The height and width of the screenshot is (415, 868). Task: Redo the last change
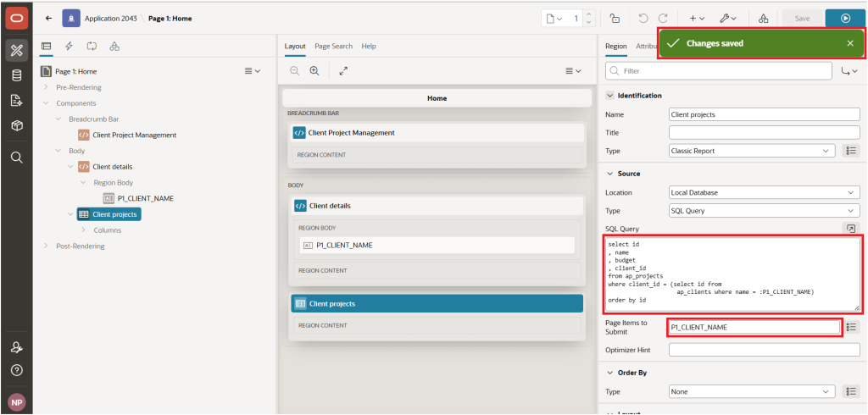[663, 19]
